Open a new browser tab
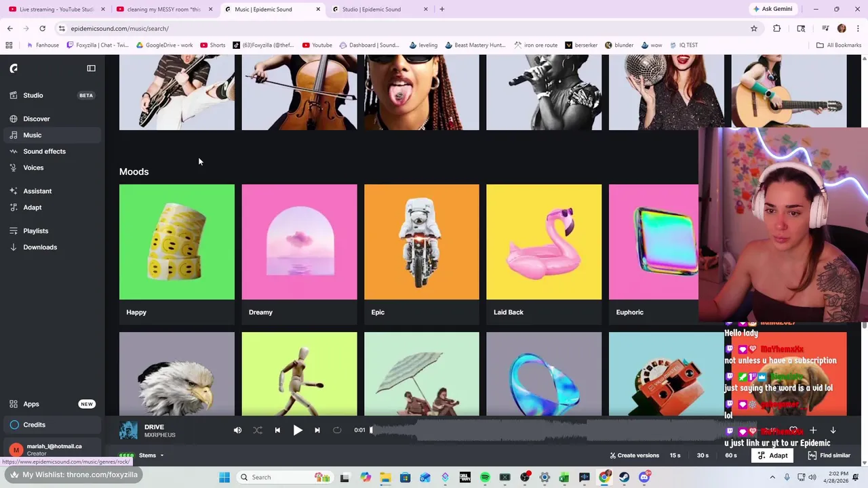This screenshot has width=868, height=488. tap(442, 9)
